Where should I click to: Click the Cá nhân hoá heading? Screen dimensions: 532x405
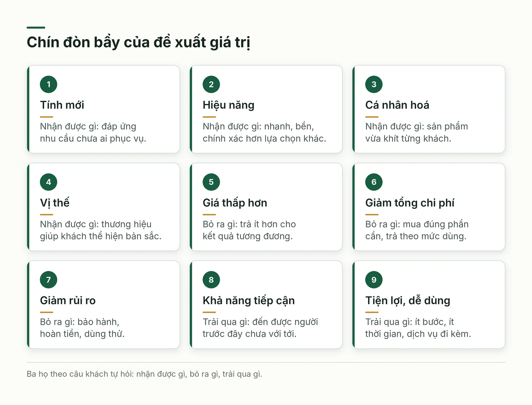click(x=397, y=105)
